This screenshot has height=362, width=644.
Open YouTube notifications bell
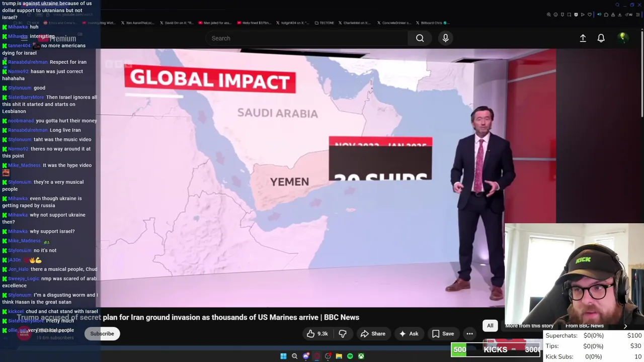[601, 38]
